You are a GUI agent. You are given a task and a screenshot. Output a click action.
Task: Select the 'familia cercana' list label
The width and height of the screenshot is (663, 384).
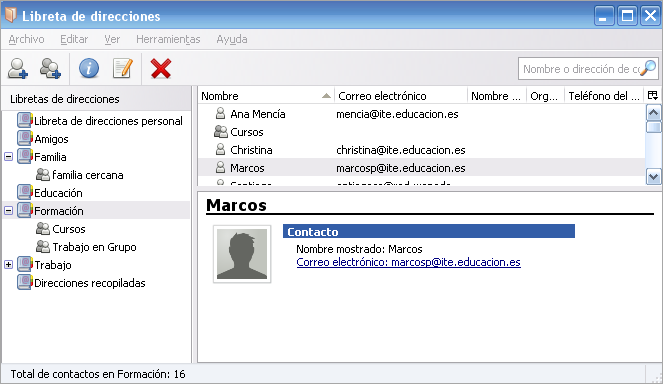[x=88, y=175]
